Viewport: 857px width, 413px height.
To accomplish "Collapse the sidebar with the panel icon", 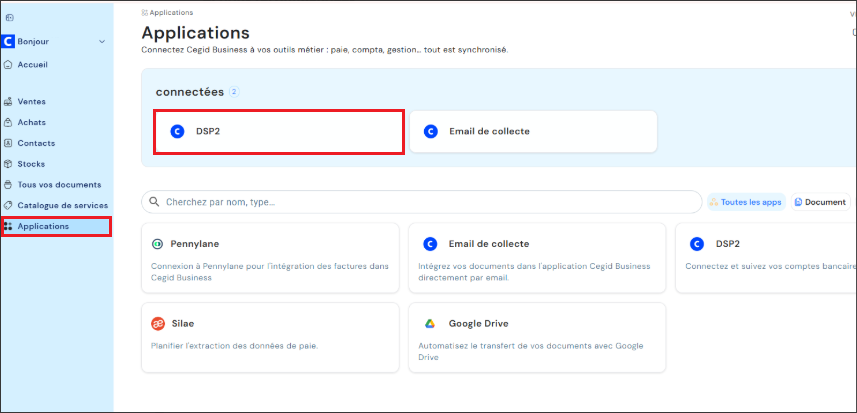I will pos(9,17).
